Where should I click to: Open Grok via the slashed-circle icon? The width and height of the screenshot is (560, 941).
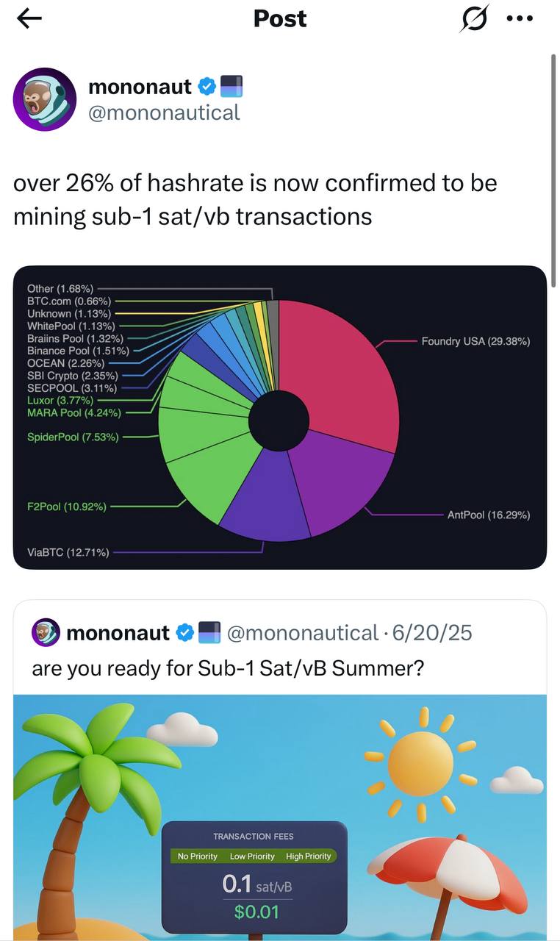click(474, 19)
